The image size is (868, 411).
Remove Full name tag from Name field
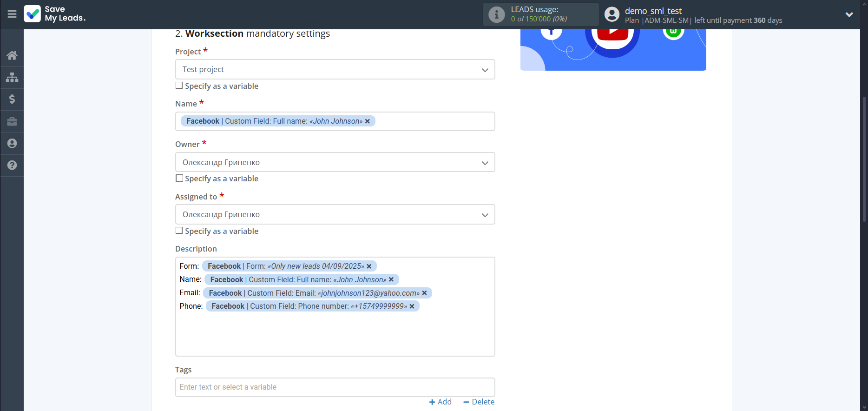point(368,121)
